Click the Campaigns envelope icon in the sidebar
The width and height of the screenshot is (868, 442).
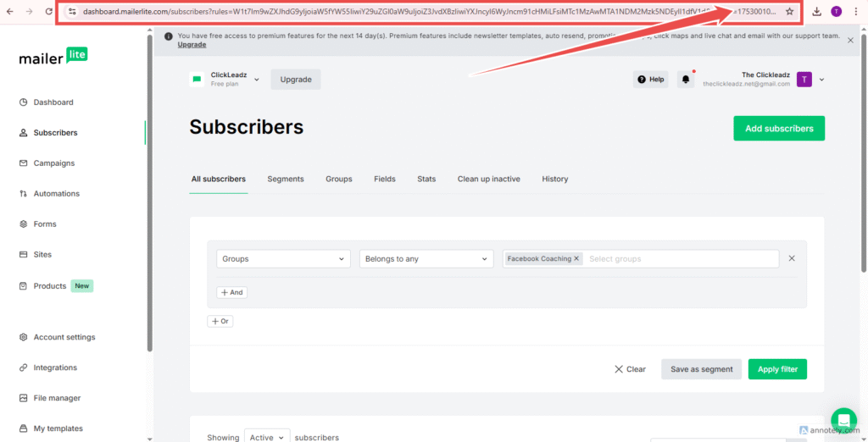(x=23, y=163)
